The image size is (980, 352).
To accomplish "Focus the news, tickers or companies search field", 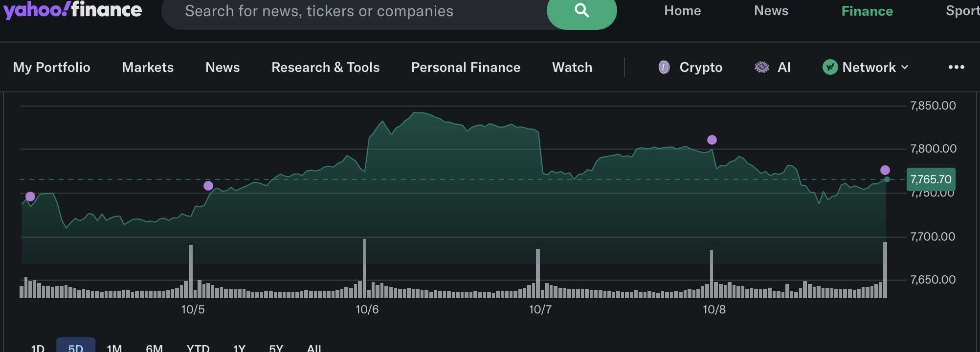I will coord(354,11).
